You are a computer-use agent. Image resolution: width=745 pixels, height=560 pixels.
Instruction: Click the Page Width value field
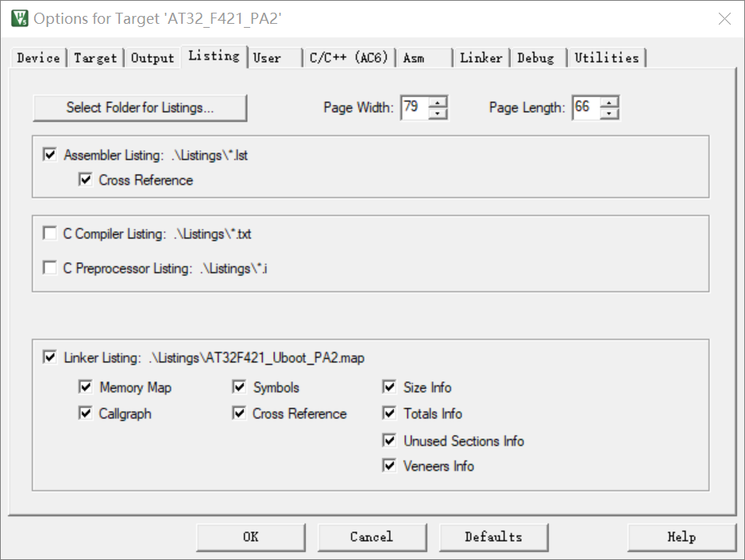(415, 107)
